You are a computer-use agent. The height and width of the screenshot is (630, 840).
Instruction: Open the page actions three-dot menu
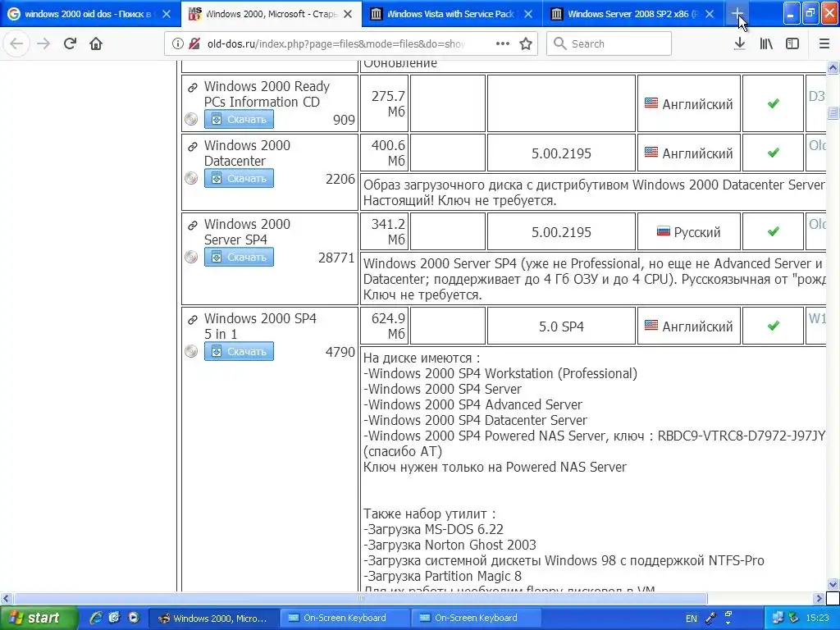(x=503, y=44)
